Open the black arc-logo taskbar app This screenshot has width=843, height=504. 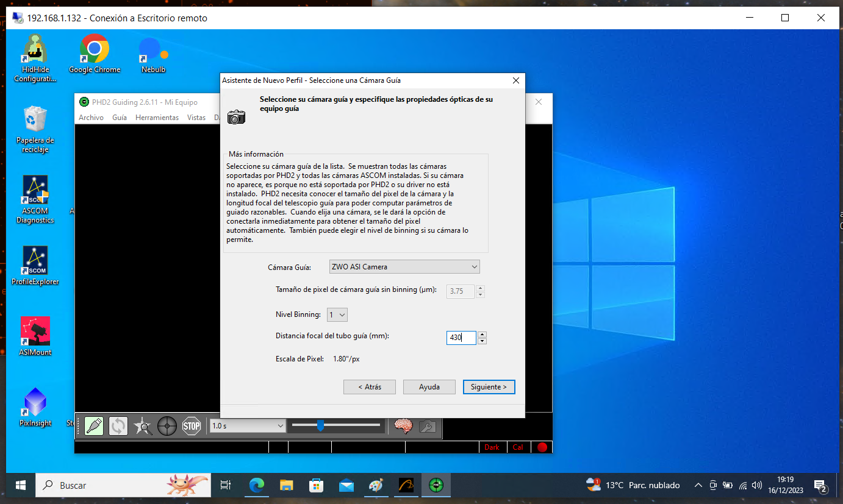point(406,485)
